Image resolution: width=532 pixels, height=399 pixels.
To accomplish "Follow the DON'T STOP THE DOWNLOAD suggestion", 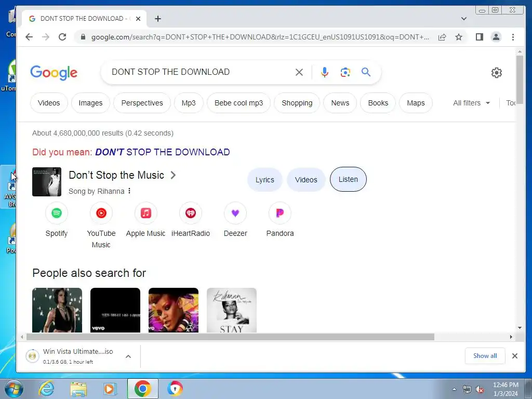I will coord(163,152).
